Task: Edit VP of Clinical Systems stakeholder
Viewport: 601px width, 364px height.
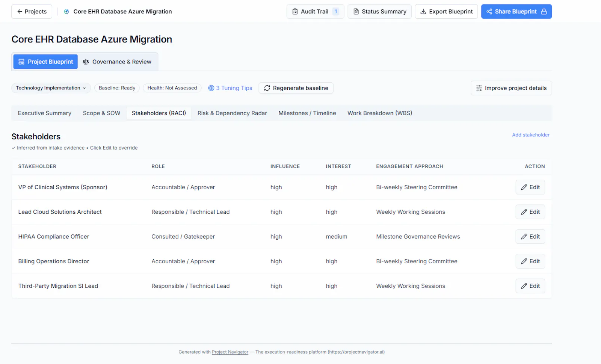Action: (530, 187)
